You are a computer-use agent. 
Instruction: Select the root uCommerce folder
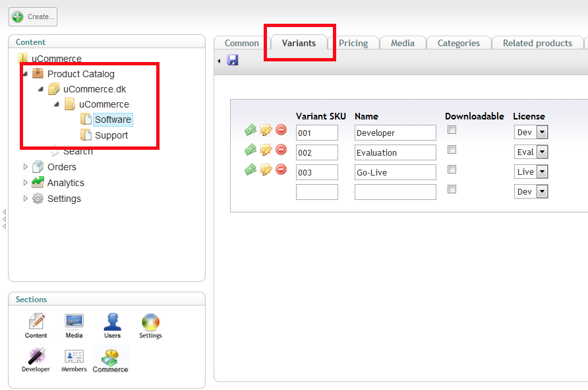[x=57, y=59]
